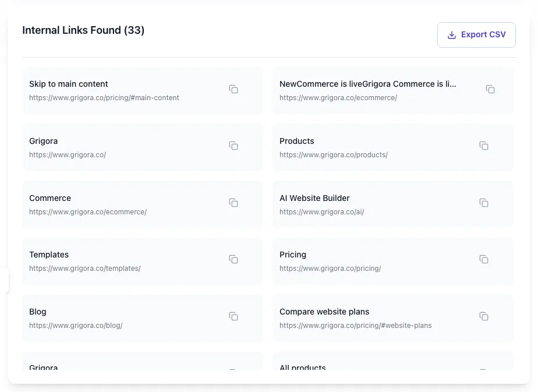
Task: Copy the Skip to main content link
Action: point(233,89)
